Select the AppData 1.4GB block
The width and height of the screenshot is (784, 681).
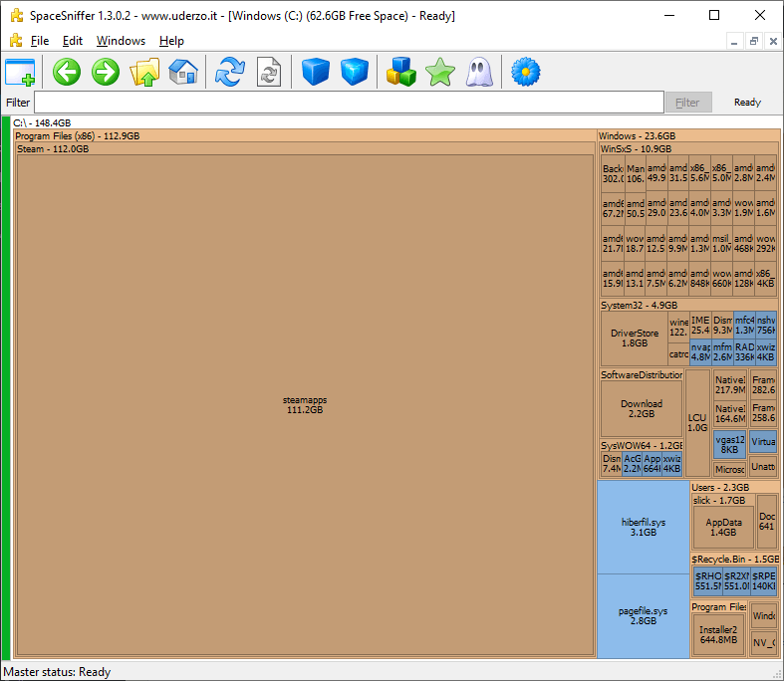click(723, 527)
